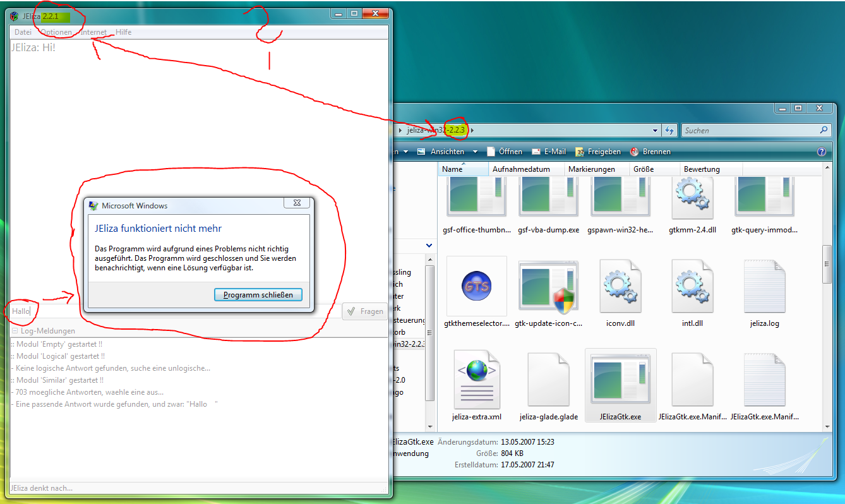Open the address bar history dropdown in Explorer
The image size is (845, 504).
click(655, 130)
